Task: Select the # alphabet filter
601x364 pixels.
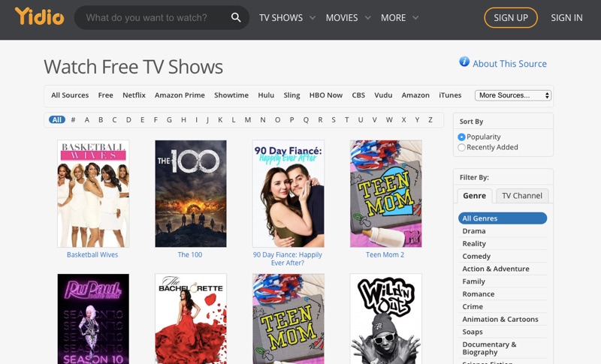Action: coord(73,120)
